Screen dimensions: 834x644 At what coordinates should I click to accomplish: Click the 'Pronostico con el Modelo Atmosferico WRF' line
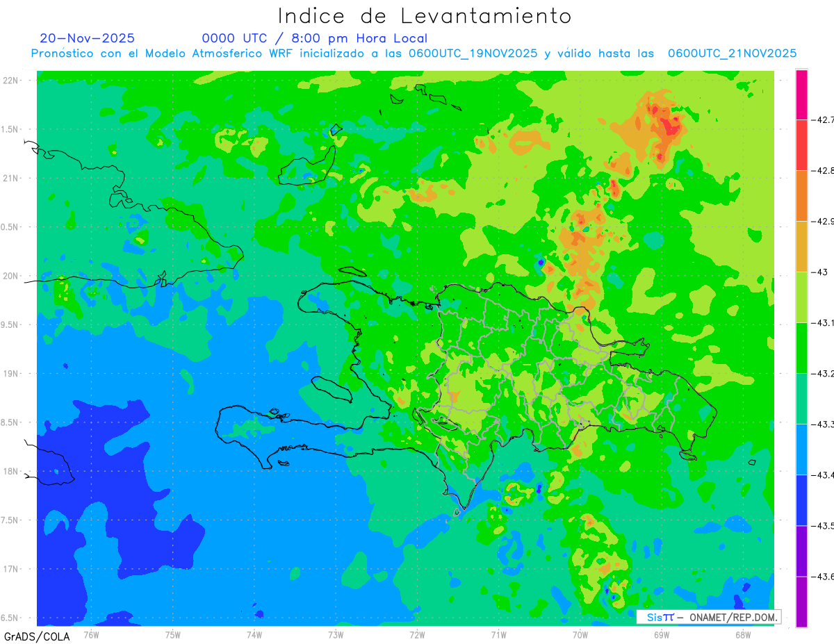(x=414, y=53)
